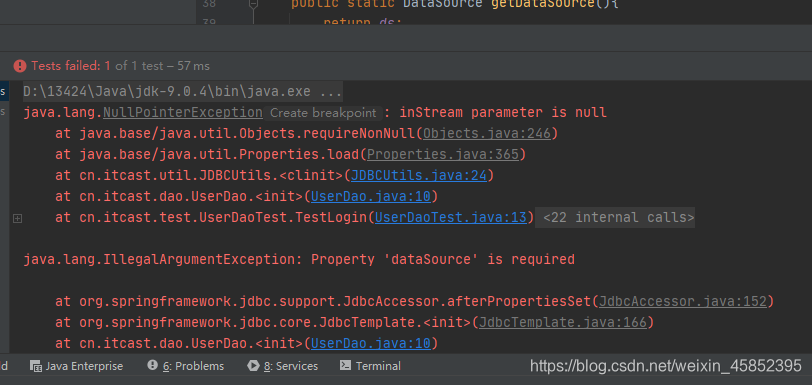
Task: Click the IllegalArgumentException dataSource message line
Action: [299, 259]
